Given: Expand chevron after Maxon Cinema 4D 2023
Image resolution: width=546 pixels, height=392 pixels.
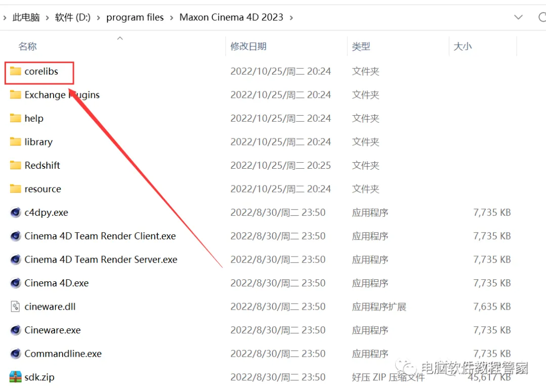Looking at the screenshot, I should click(292, 17).
